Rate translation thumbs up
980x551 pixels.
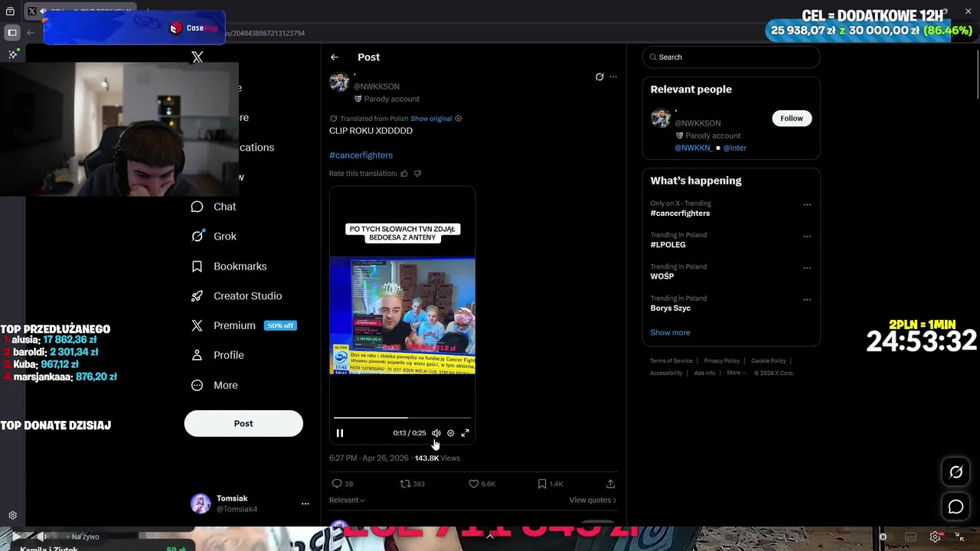click(404, 174)
